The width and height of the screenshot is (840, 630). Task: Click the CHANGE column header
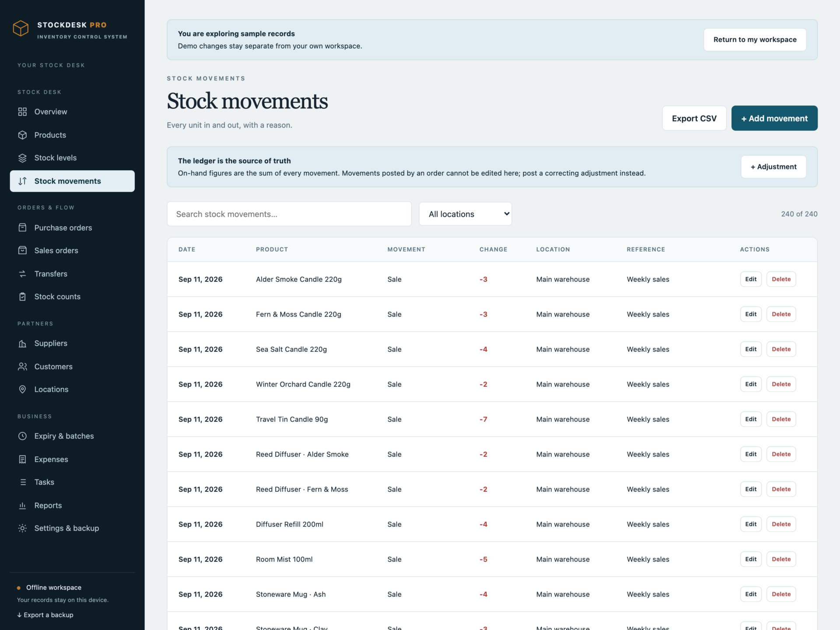(x=493, y=249)
